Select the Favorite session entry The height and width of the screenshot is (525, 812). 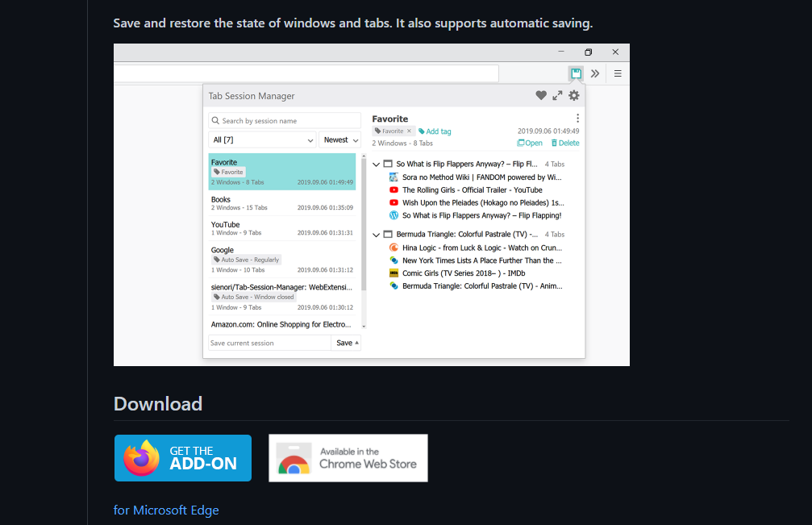(281, 172)
